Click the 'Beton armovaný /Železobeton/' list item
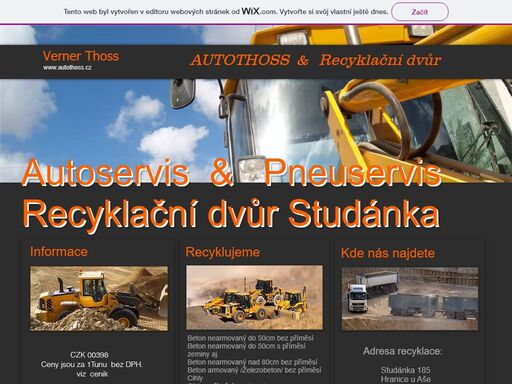The image size is (512, 384). (254, 370)
